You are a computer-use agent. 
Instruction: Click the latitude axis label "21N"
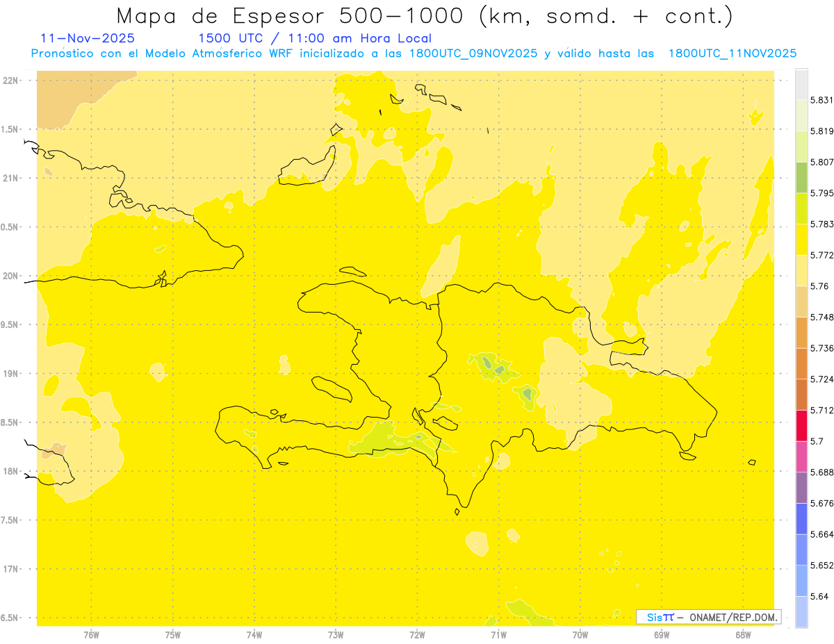(x=10, y=178)
